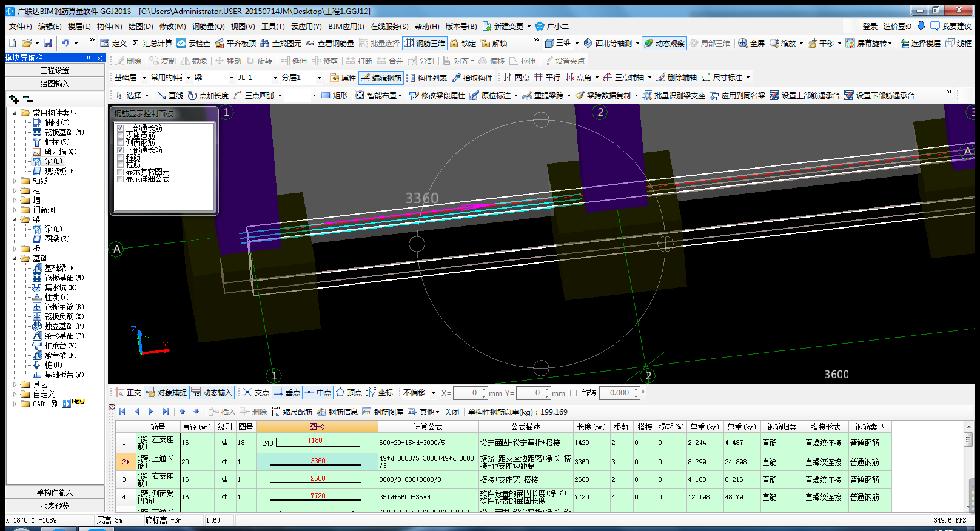Click 我要建议 suggestion link

(x=951, y=26)
